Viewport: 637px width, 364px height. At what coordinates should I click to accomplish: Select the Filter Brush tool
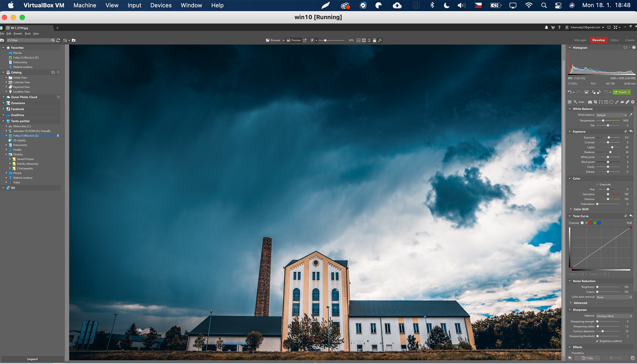[617, 102]
